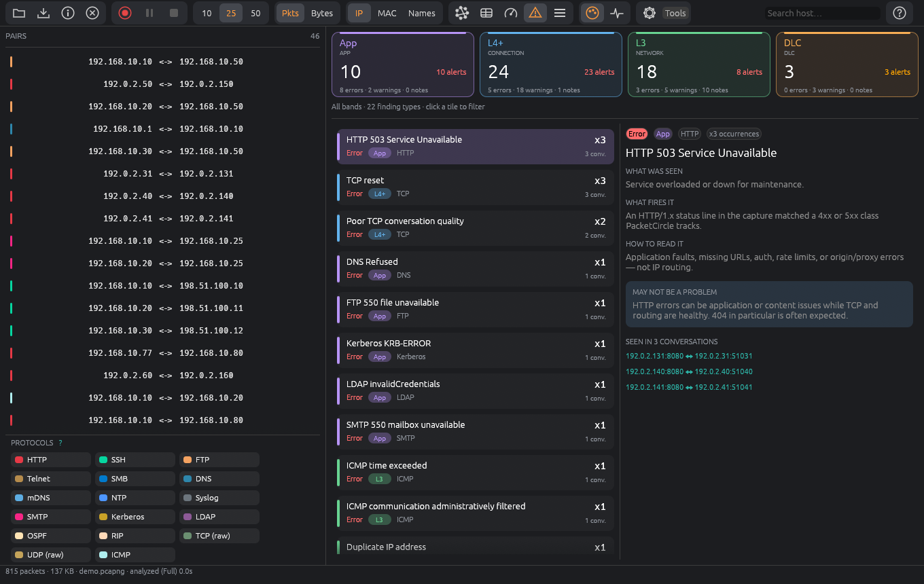924x584 pixels.
Task: Click the close capture X-circle icon
Action: [92, 13]
